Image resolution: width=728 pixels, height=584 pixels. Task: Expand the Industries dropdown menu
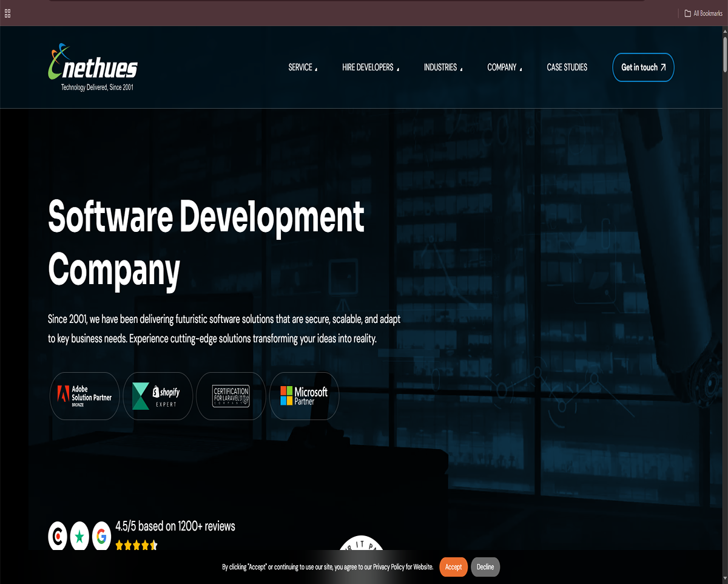click(x=443, y=67)
